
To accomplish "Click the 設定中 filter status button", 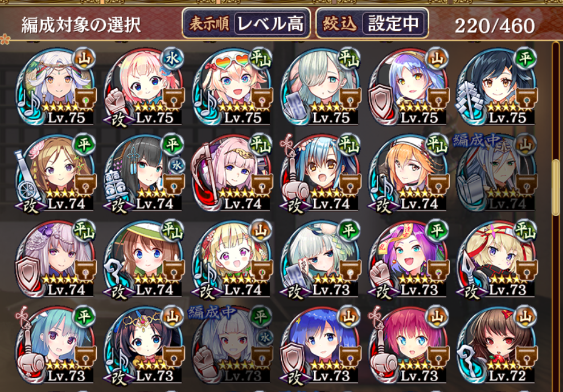I will [394, 24].
